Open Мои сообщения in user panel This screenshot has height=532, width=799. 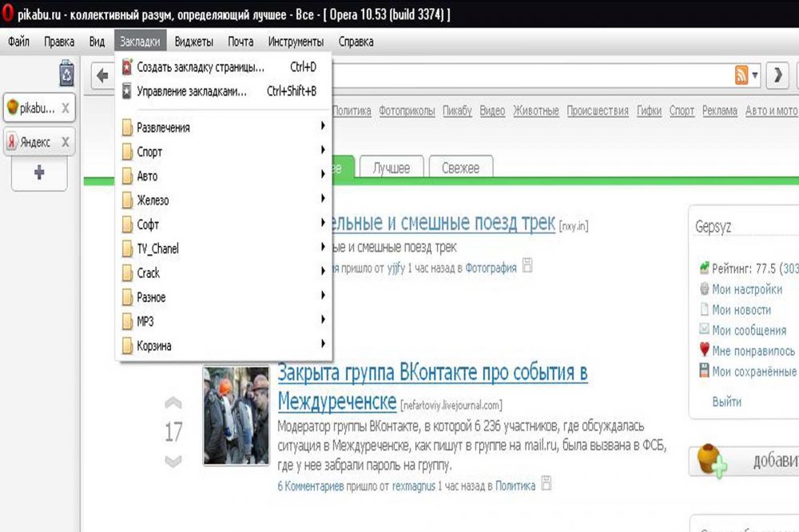pos(749,330)
